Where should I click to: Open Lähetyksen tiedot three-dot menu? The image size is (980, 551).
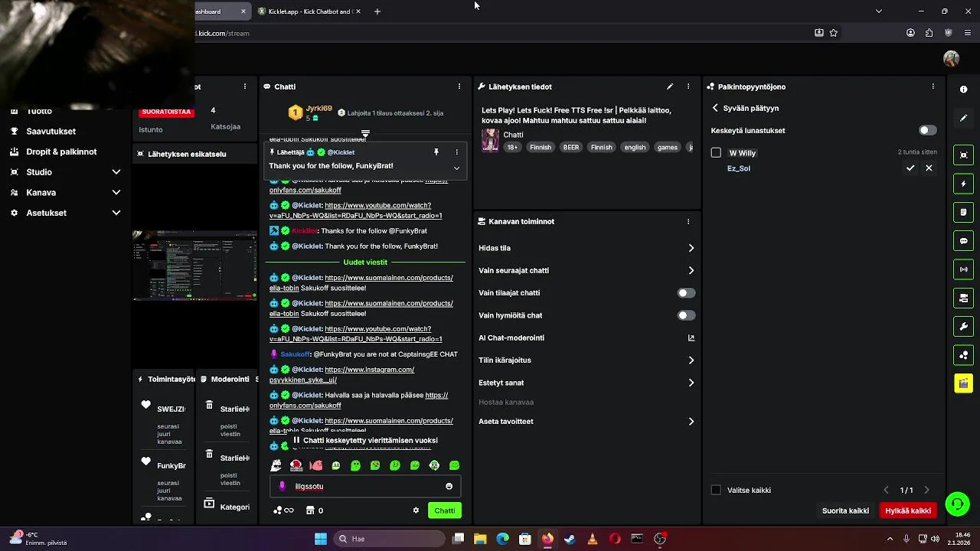(x=688, y=86)
